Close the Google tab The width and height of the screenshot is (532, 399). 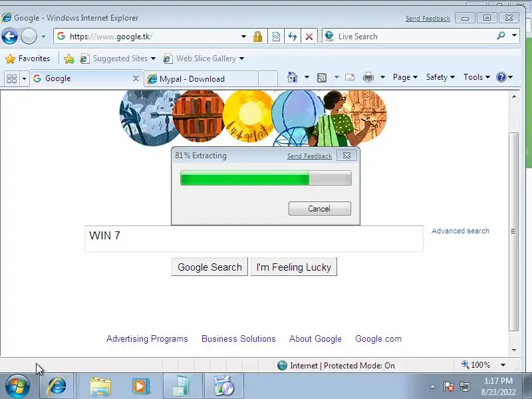[x=136, y=78]
